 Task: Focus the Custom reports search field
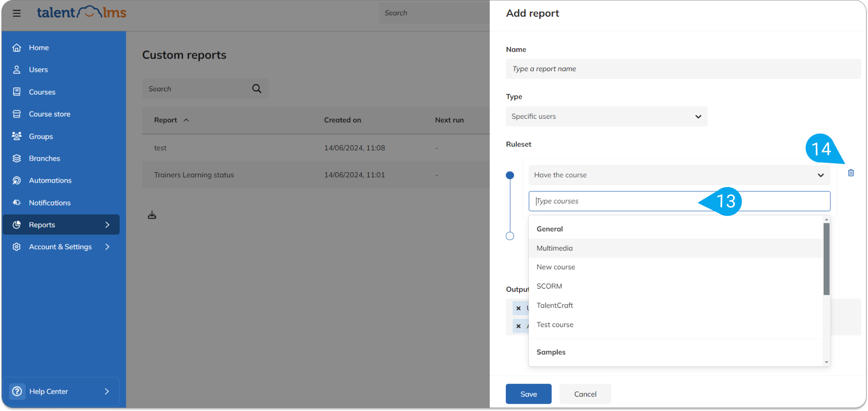(x=205, y=89)
